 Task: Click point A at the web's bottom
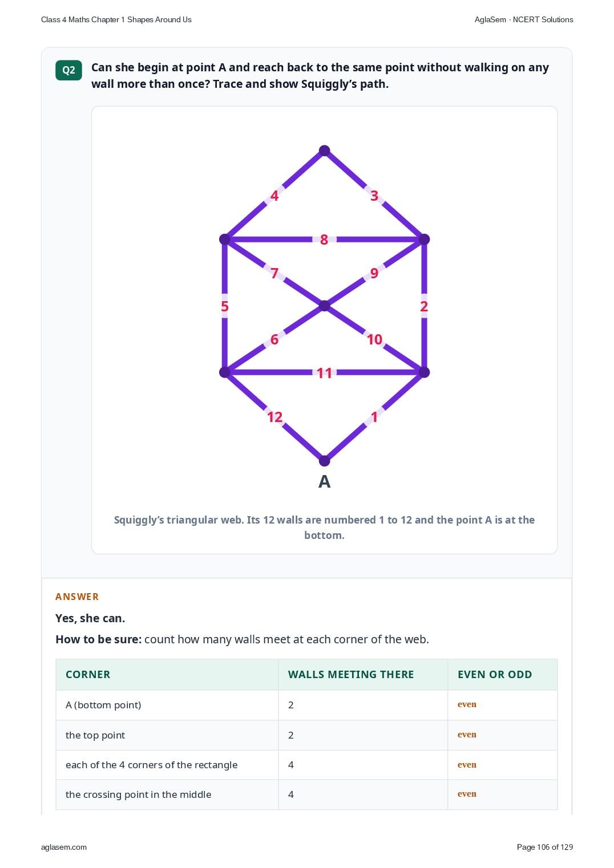click(x=324, y=460)
